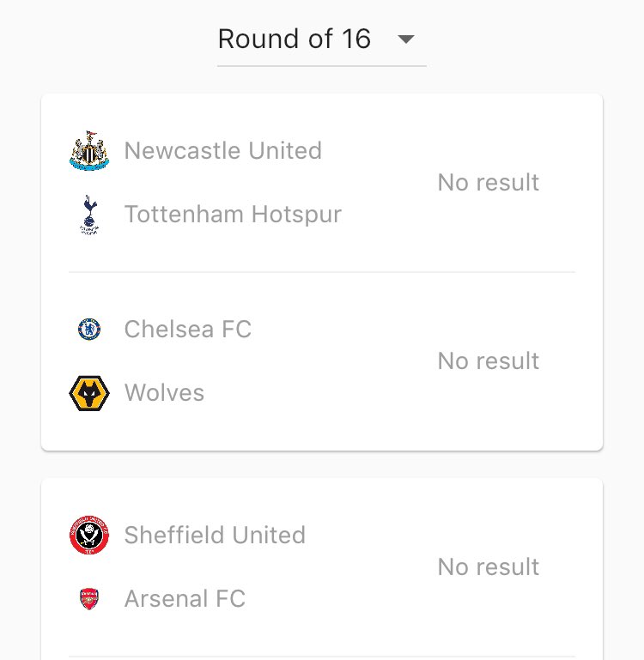Click No result for Chelsea vs Wolves

tap(488, 361)
